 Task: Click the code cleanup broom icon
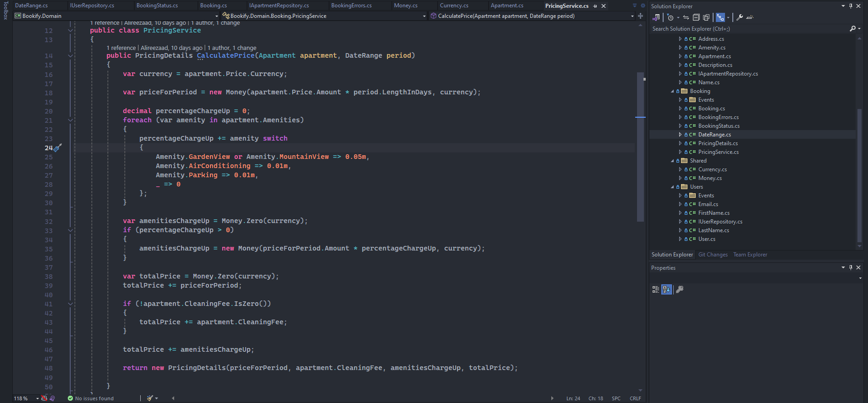click(x=150, y=398)
